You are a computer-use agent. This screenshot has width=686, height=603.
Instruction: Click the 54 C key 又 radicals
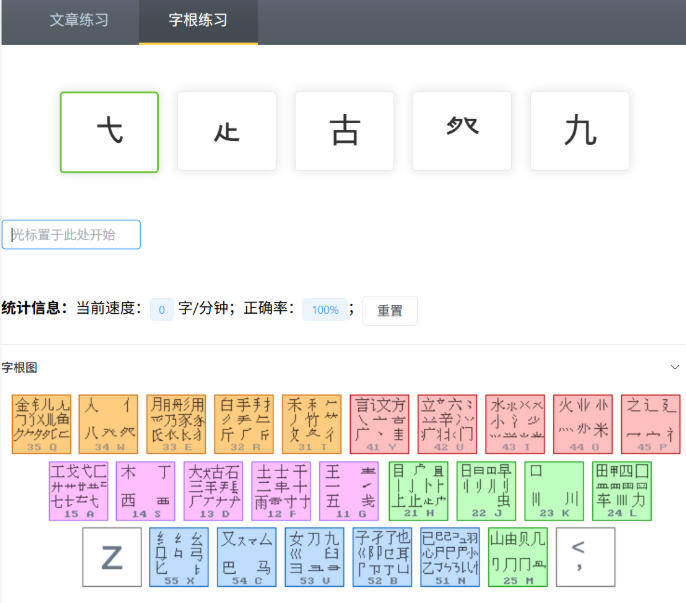247,557
